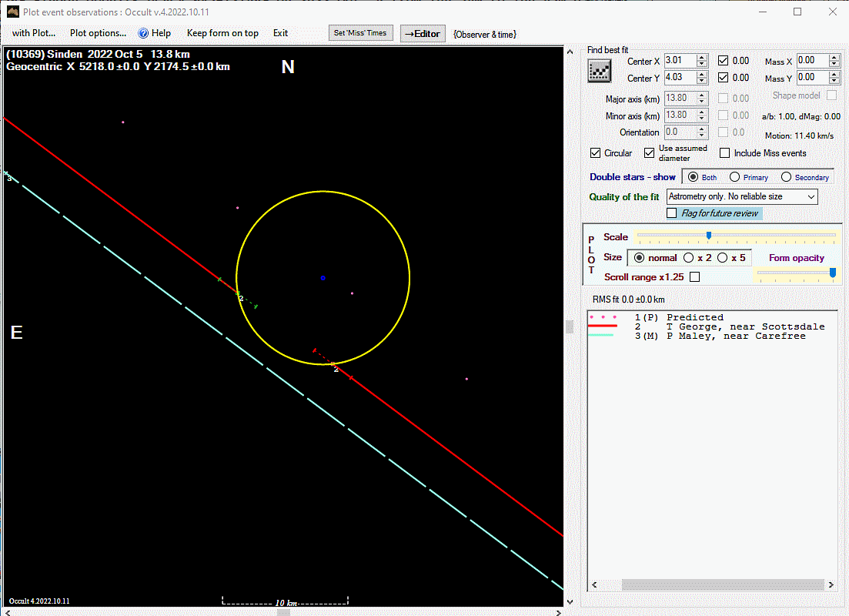Increase Center X with up spinner arrow
The image size is (849, 616).
702,58
